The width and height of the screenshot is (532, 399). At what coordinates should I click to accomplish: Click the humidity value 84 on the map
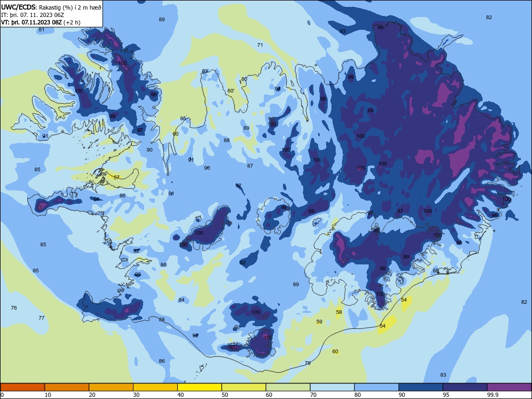pos(181,300)
